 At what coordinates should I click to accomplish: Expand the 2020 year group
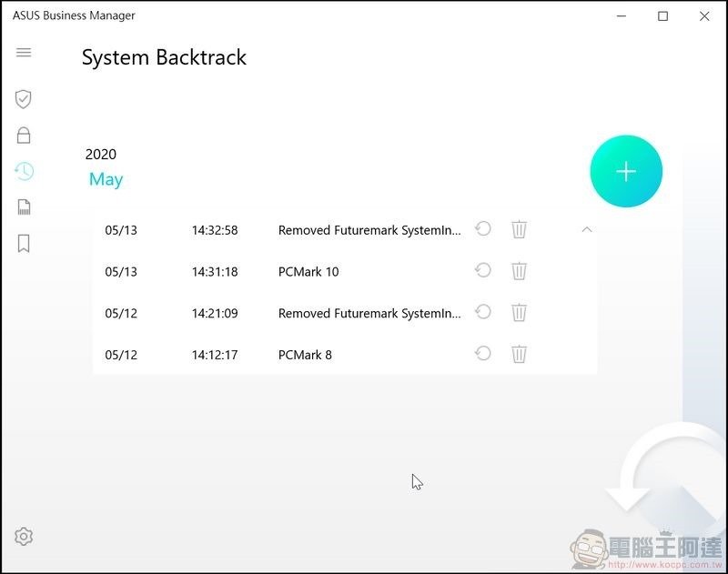click(x=100, y=154)
